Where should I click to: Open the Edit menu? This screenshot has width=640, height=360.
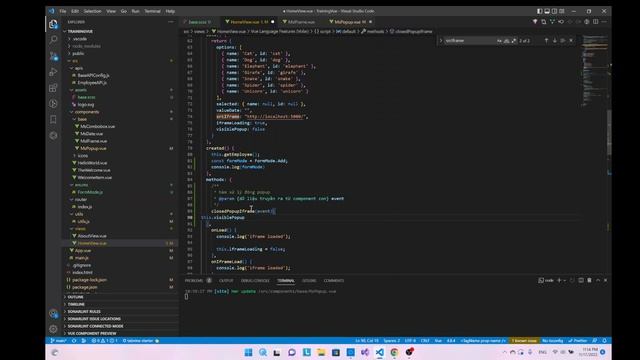tap(75, 11)
